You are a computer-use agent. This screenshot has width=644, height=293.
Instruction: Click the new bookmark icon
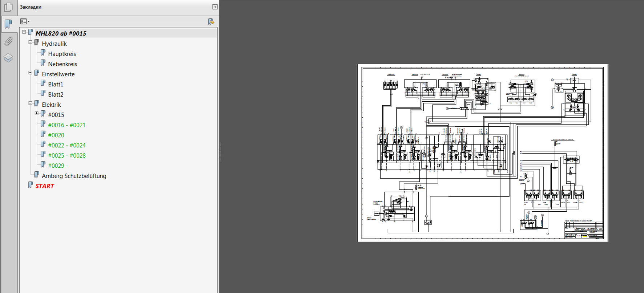coord(211,22)
